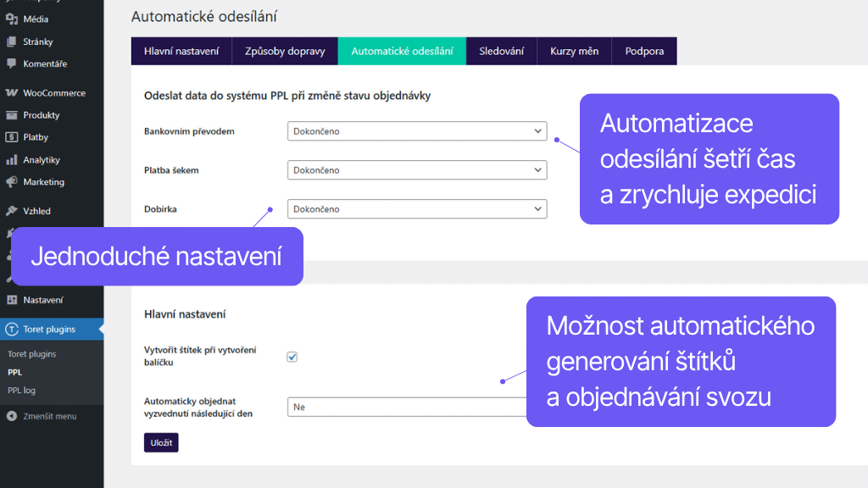Select the Platba šekem selection field
868x488 pixels.
pos(417,169)
